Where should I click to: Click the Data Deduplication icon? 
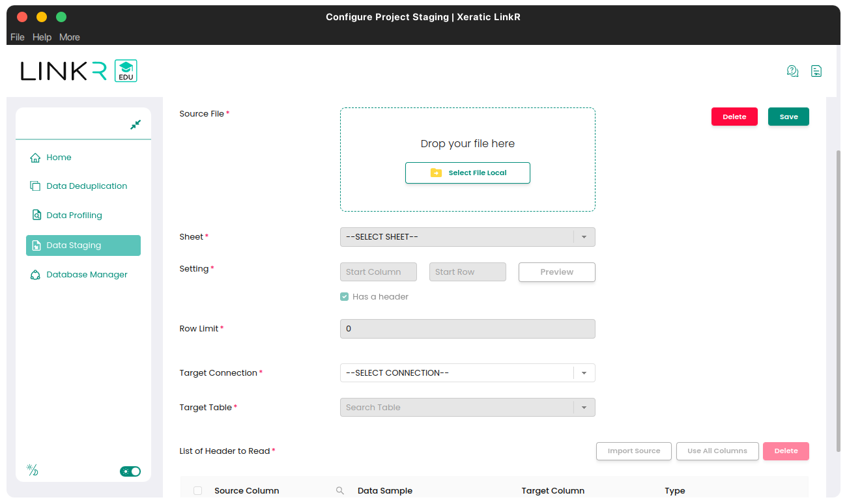point(35,186)
